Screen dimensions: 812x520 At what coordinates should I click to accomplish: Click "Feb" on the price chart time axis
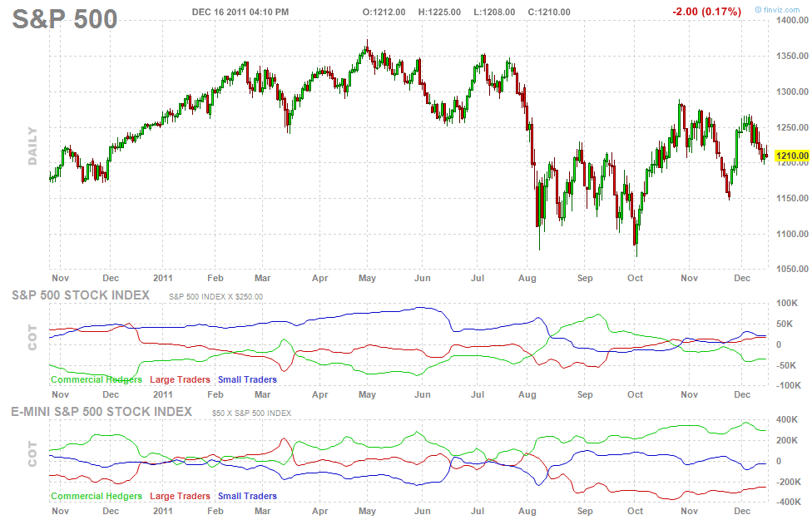[215, 278]
